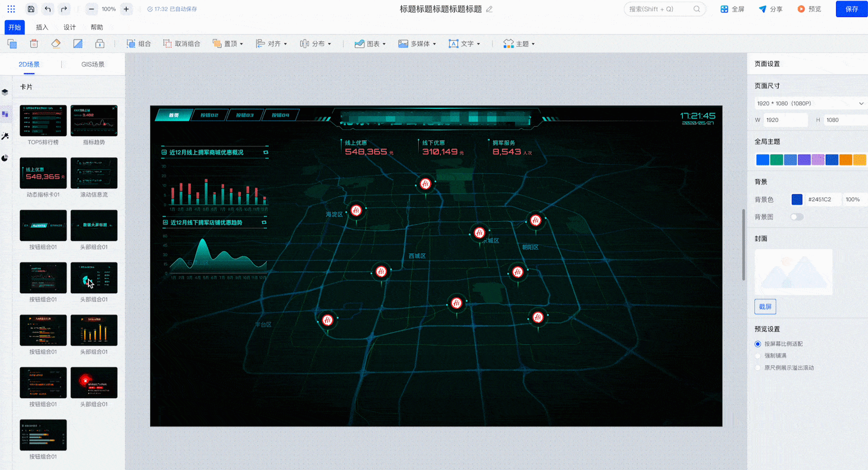Click the redo arrow icon
The height and width of the screenshot is (470, 868).
coord(64,9)
